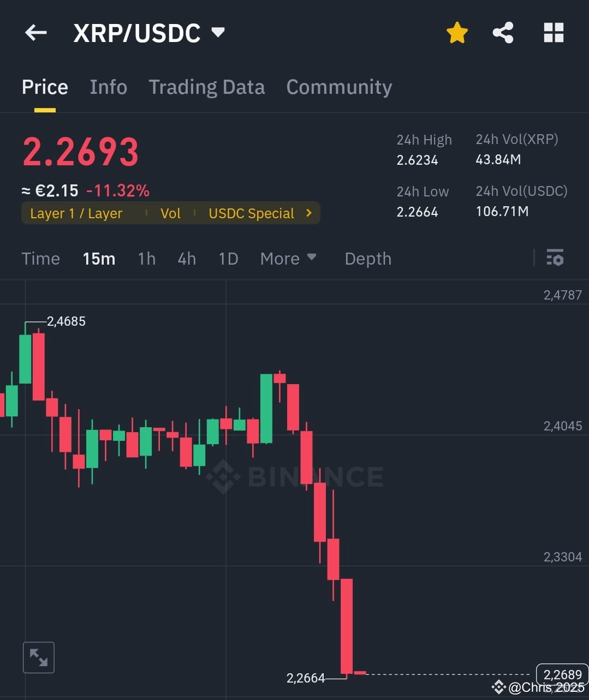The height and width of the screenshot is (700, 589).
Task: Switch chart to 1D interval
Action: pyautogui.click(x=228, y=259)
